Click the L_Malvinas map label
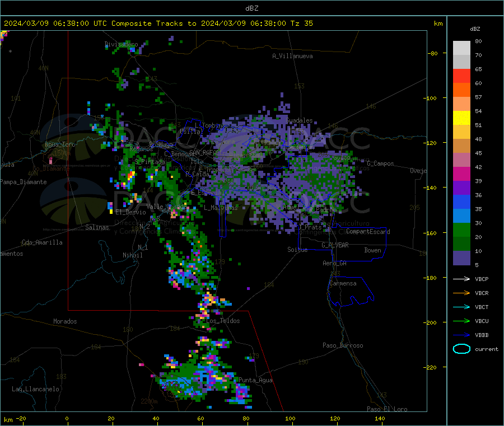 (x=221, y=208)
